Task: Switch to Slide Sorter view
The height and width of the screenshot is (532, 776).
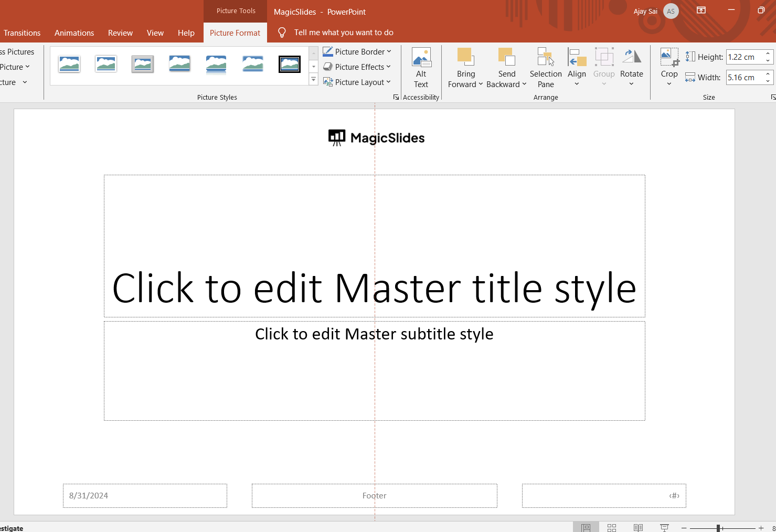Action: tap(612, 528)
